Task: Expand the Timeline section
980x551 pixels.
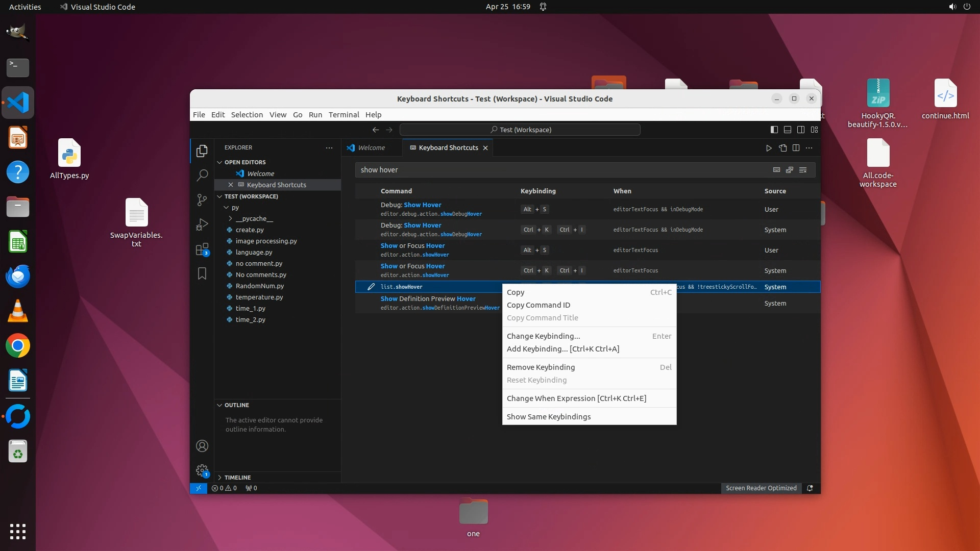Action: pyautogui.click(x=237, y=478)
